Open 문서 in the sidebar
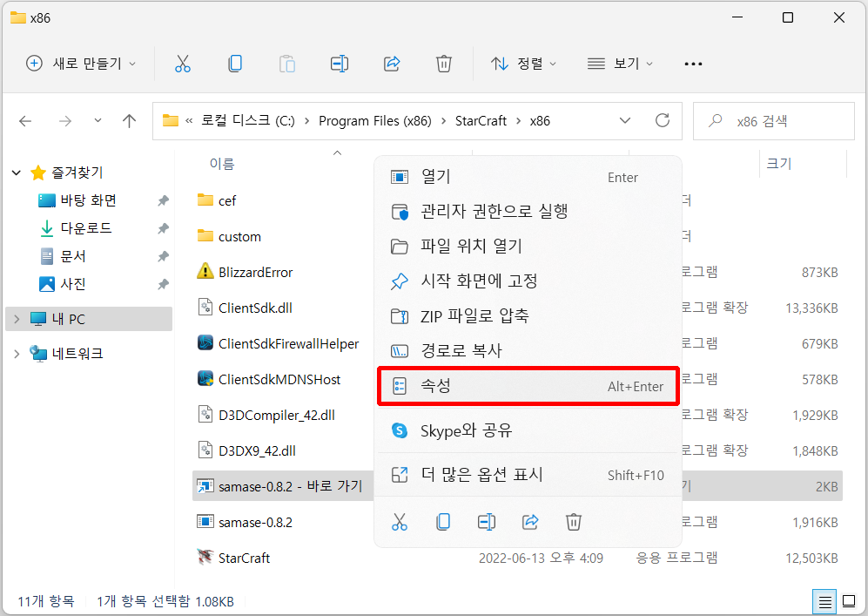 [72, 256]
